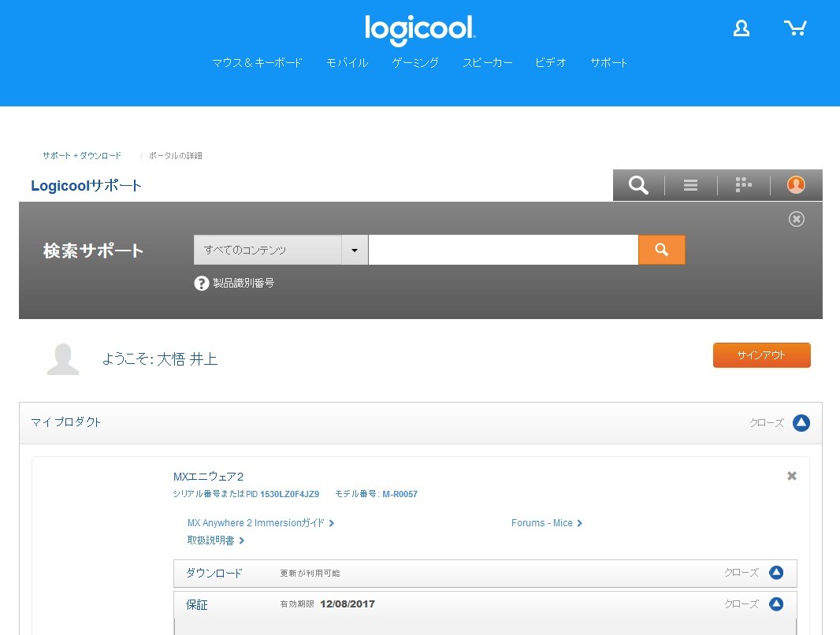Click the 製品識別番号 help text
This screenshot has width=840, height=635.
[x=243, y=284]
